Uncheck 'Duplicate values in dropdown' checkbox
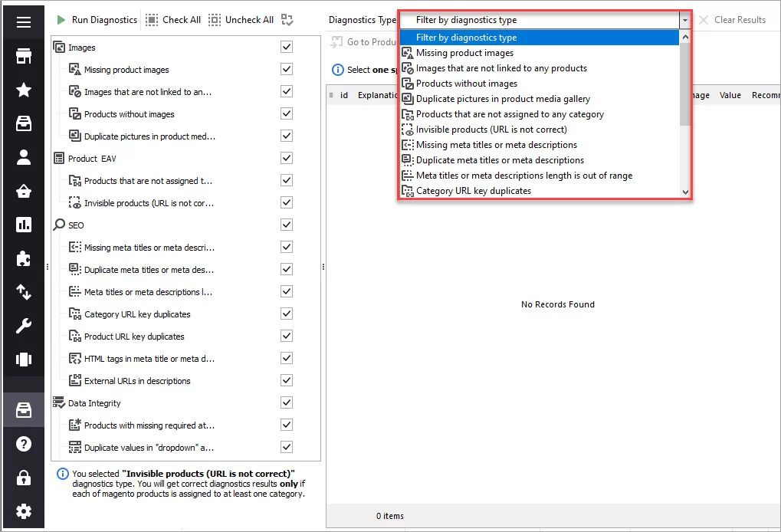Screen dimensions: 781x532 pyautogui.click(x=287, y=447)
